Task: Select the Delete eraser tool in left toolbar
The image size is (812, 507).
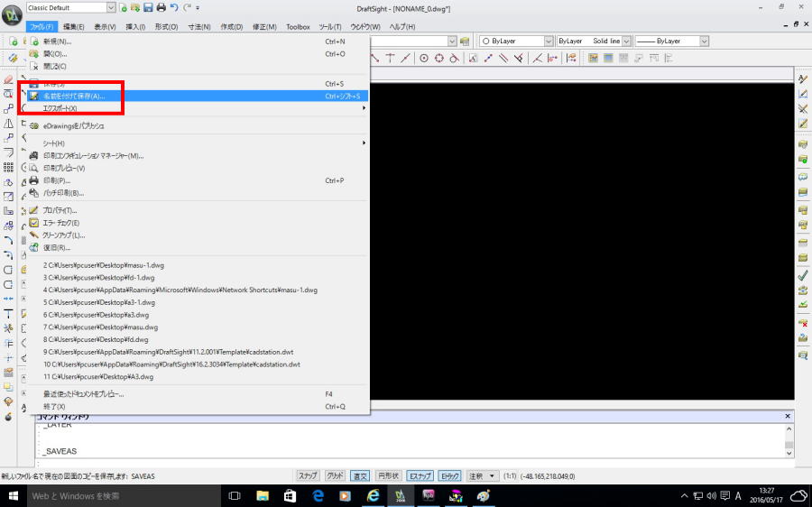Action: [x=8, y=79]
